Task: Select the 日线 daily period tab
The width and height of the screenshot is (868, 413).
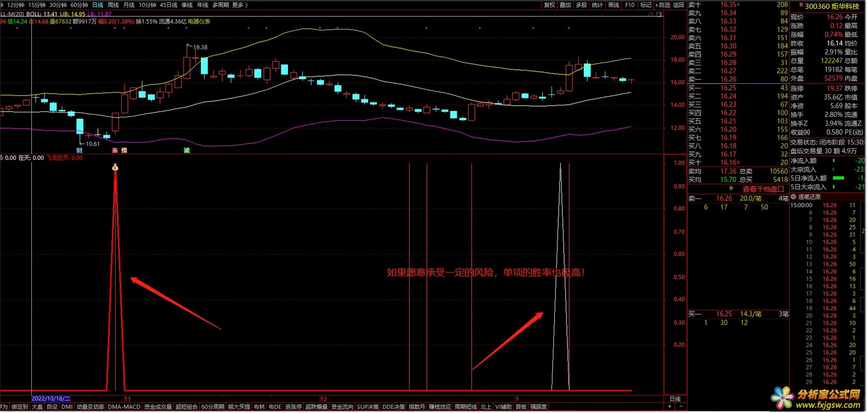Action: tap(98, 5)
